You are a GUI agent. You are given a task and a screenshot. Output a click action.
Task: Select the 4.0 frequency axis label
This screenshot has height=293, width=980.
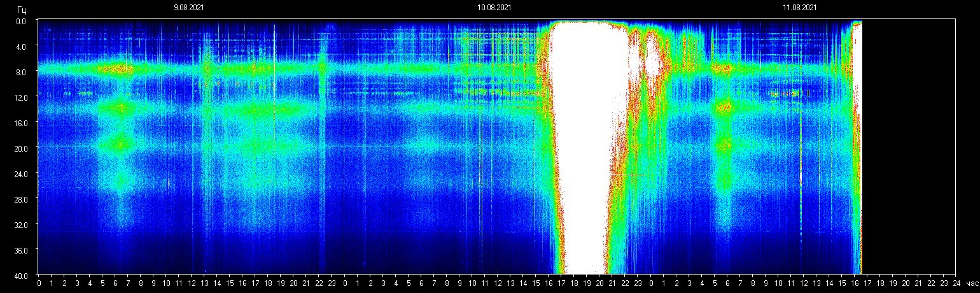click(20, 46)
